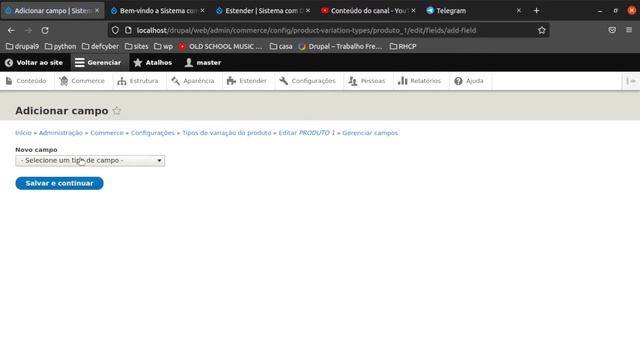
Task: Open the Estender admin menu
Action: [247, 81]
